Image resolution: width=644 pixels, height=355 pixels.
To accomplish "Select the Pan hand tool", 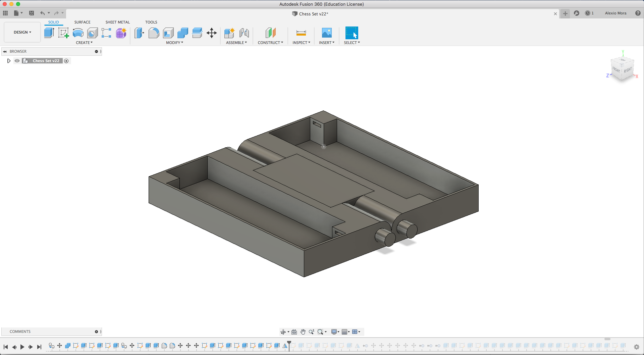I will [x=303, y=332].
